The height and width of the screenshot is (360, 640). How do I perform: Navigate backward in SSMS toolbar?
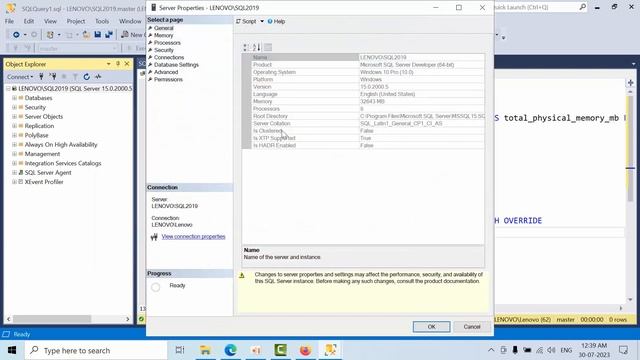[x=16, y=35]
